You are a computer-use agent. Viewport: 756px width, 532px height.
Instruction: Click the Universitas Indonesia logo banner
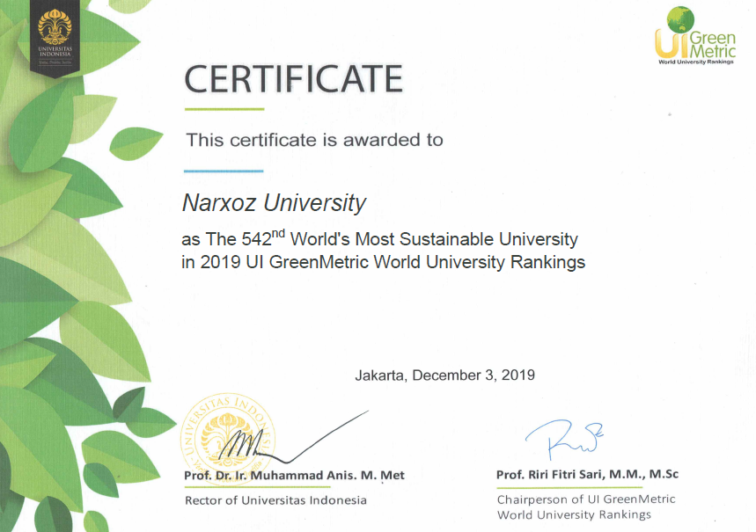(55, 39)
